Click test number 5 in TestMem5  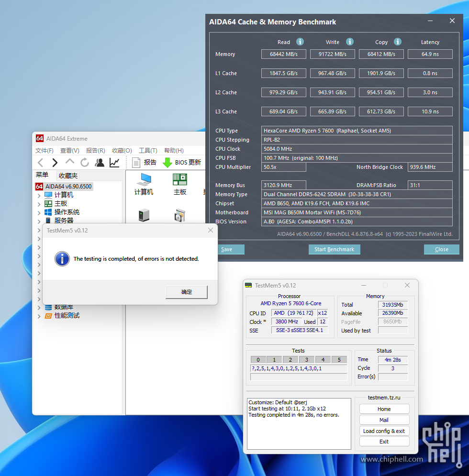339,360
